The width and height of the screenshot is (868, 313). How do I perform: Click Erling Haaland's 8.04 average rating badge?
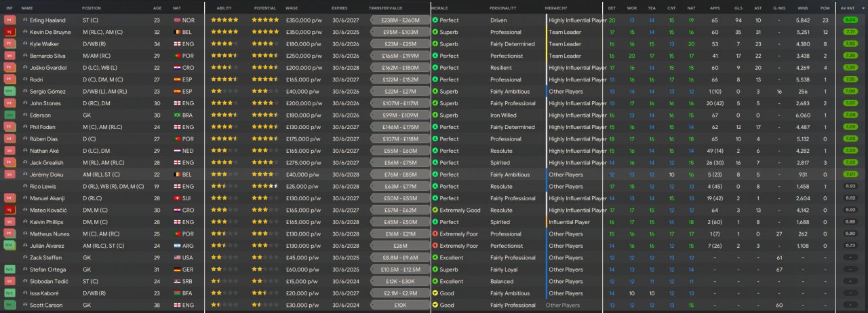(x=850, y=20)
